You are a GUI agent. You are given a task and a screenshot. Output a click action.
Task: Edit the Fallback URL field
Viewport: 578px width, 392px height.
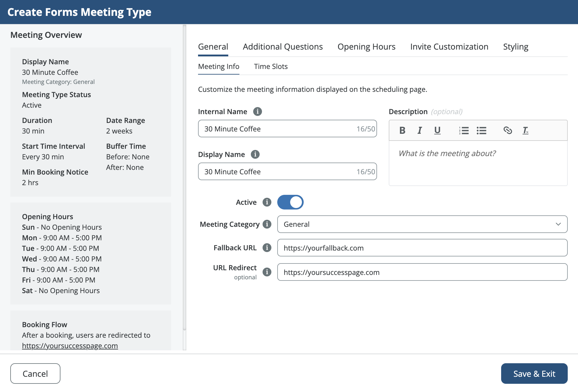[x=422, y=248]
